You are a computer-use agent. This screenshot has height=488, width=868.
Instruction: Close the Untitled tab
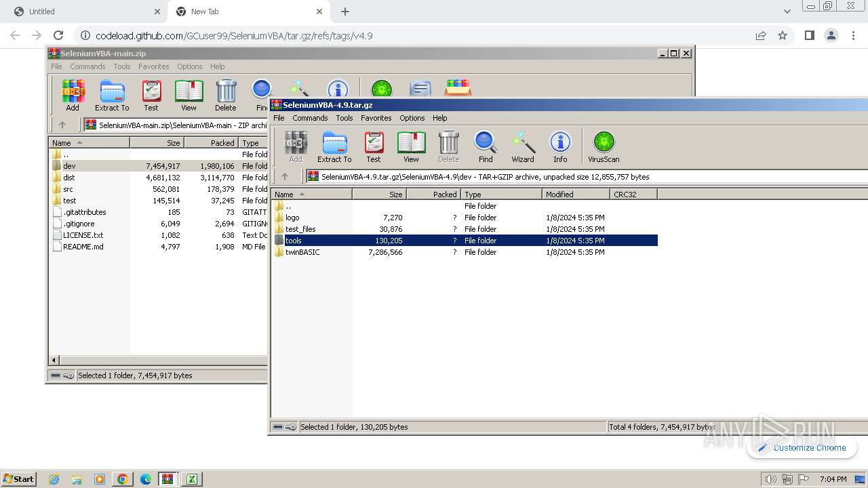[157, 12]
